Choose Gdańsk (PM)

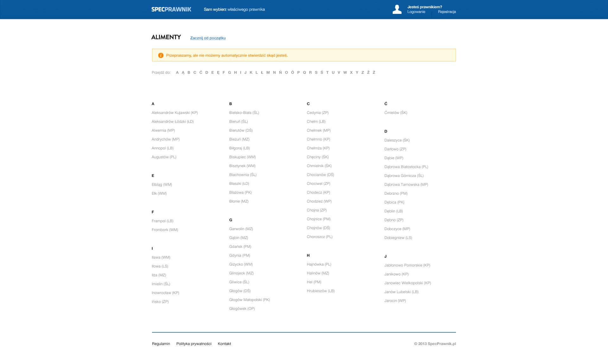pyautogui.click(x=240, y=247)
